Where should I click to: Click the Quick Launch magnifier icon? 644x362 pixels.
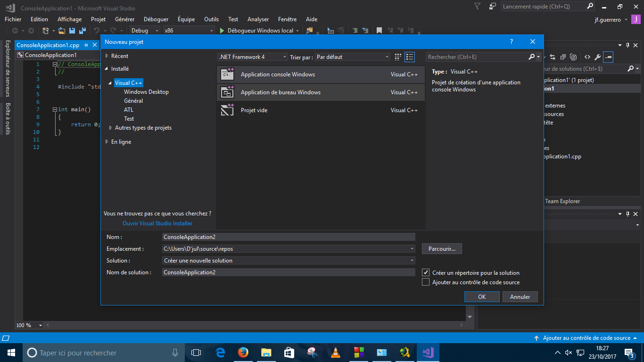tap(590, 7)
